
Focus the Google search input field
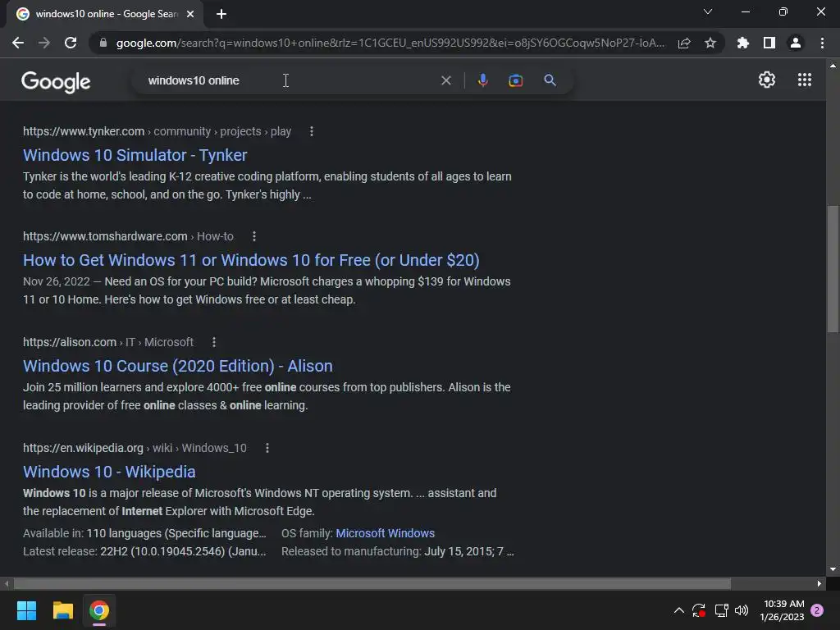pos(290,80)
